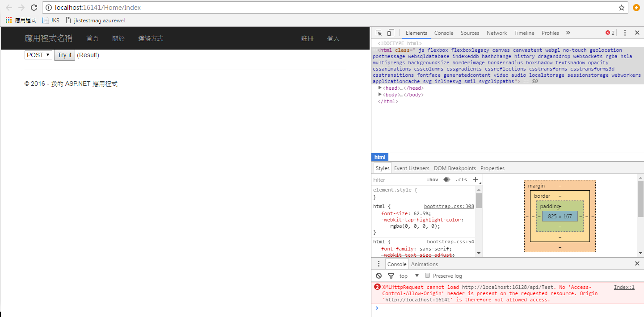Image resolution: width=644 pixels, height=317 pixels.
Task: Select the html breadcrumb item
Action: pyautogui.click(x=380, y=157)
